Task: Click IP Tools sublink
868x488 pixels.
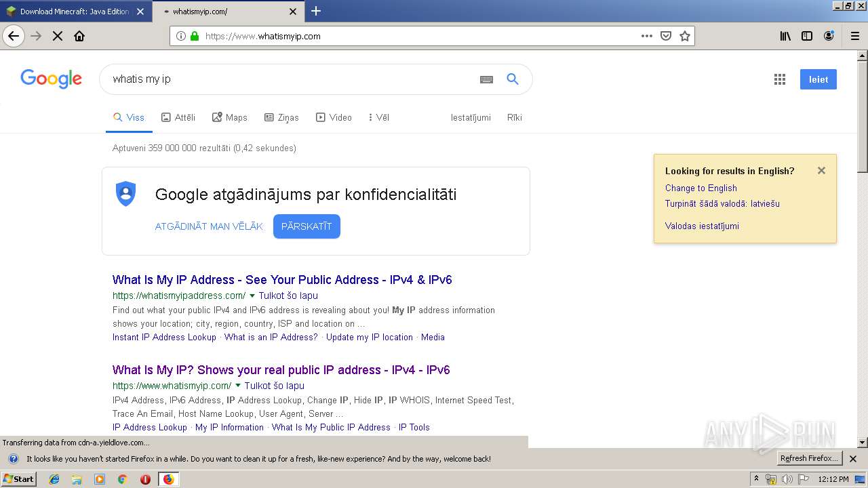Action: (x=414, y=427)
